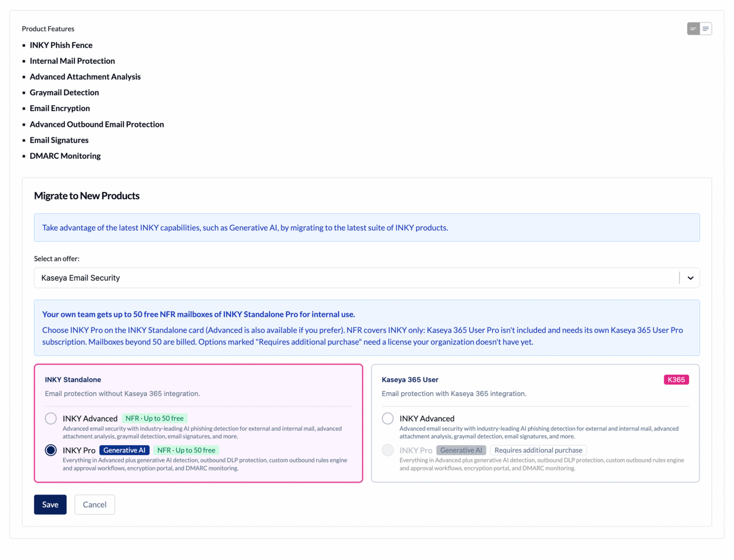Image resolution: width=734 pixels, height=560 pixels.
Task: Click the Requires additional purchase tag
Action: (538, 451)
